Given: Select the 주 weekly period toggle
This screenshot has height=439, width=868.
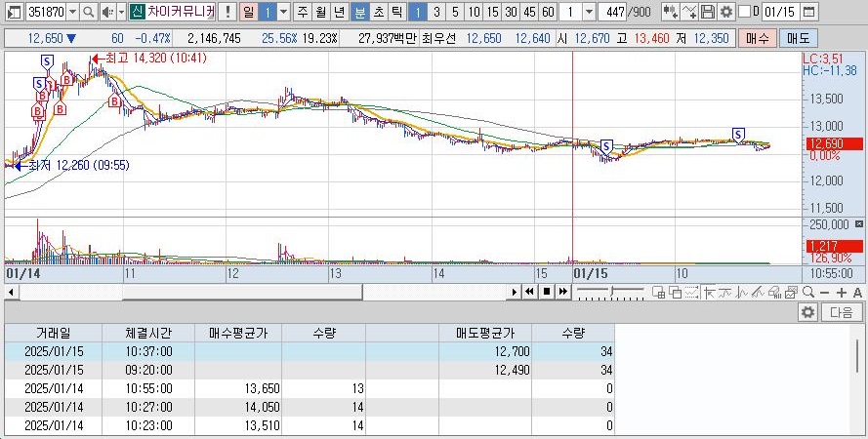Looking at the screenshot, I should point(302,12).
